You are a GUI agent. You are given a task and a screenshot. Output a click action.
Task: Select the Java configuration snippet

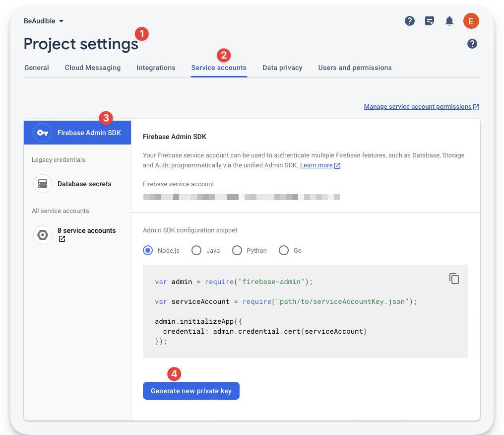click(x=196, y=250)
